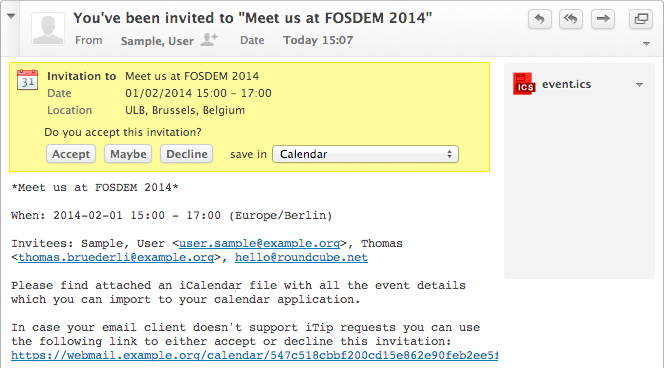Image resolution: width=664 pixels, height=368 pixels.
Task: Click the Maybe button
Action: pos(128,154)
